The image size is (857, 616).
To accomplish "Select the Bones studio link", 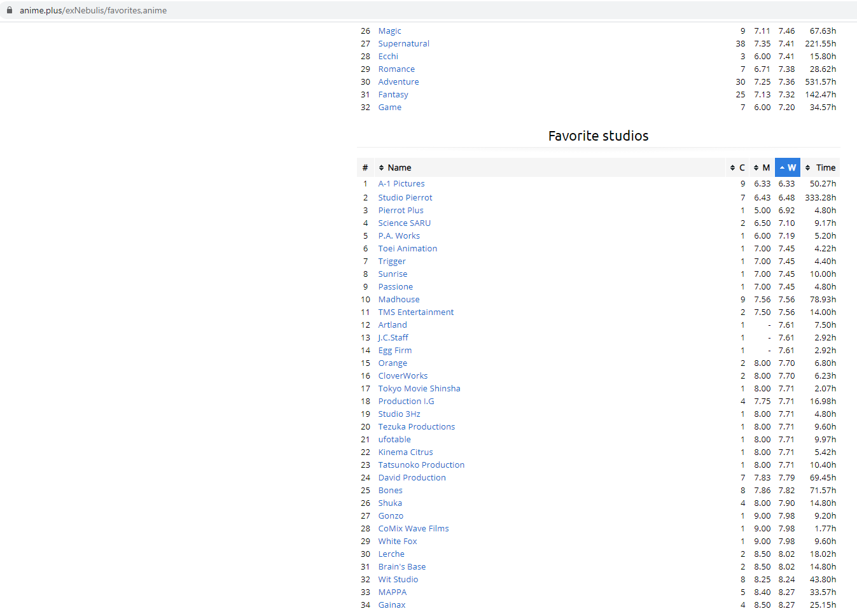I will coord(390,490).
